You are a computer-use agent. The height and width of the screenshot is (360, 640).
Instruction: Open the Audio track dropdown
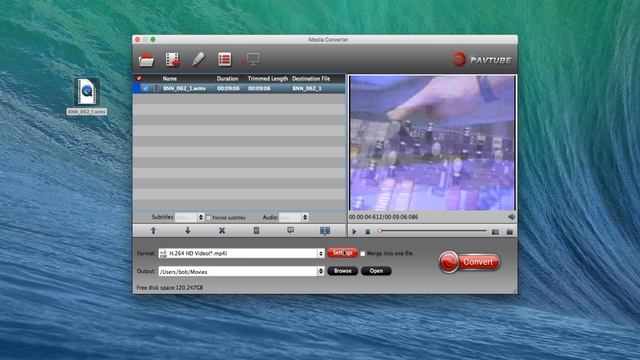(294, 217)
